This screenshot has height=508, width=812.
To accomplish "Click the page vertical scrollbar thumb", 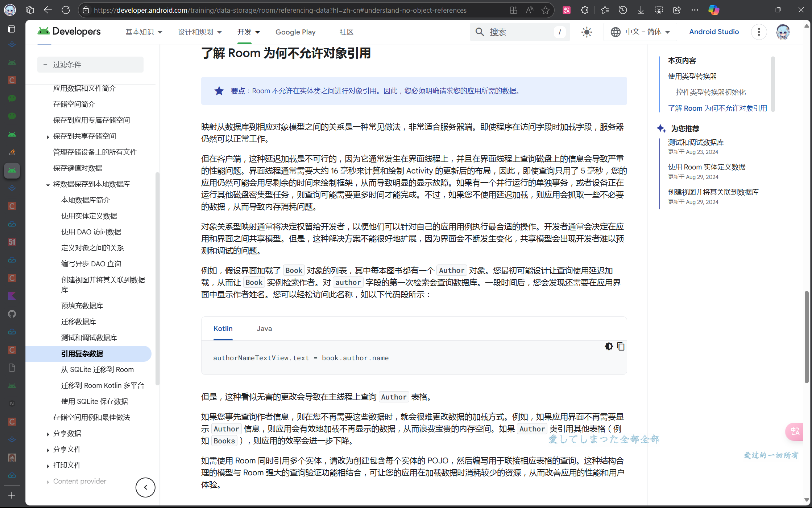I will (x=807, y=337).
